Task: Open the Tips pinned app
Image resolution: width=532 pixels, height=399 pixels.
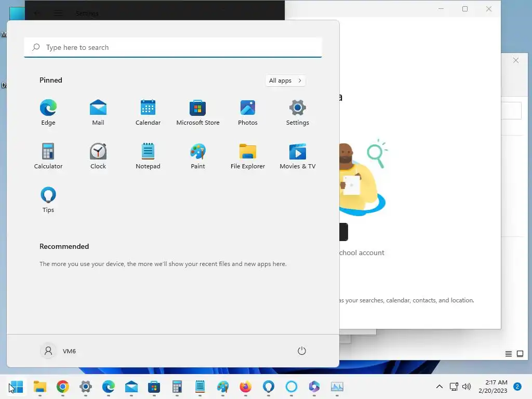Action: pos(48,200)
